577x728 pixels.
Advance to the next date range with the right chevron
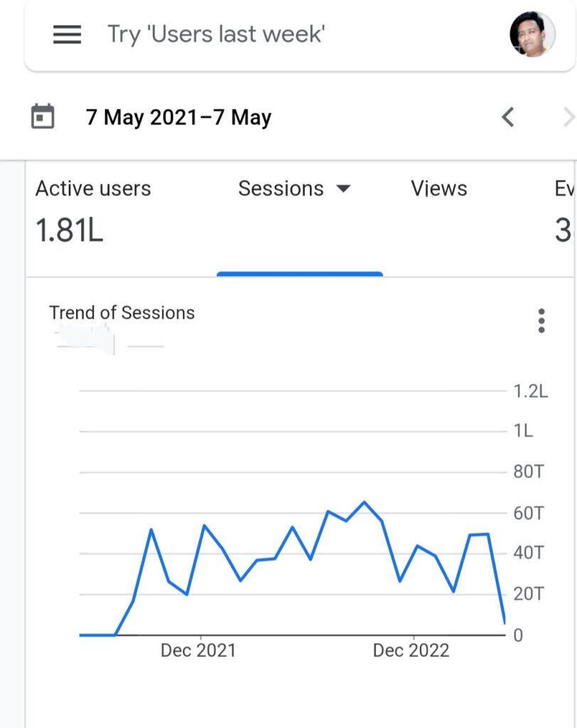(567, 117)
